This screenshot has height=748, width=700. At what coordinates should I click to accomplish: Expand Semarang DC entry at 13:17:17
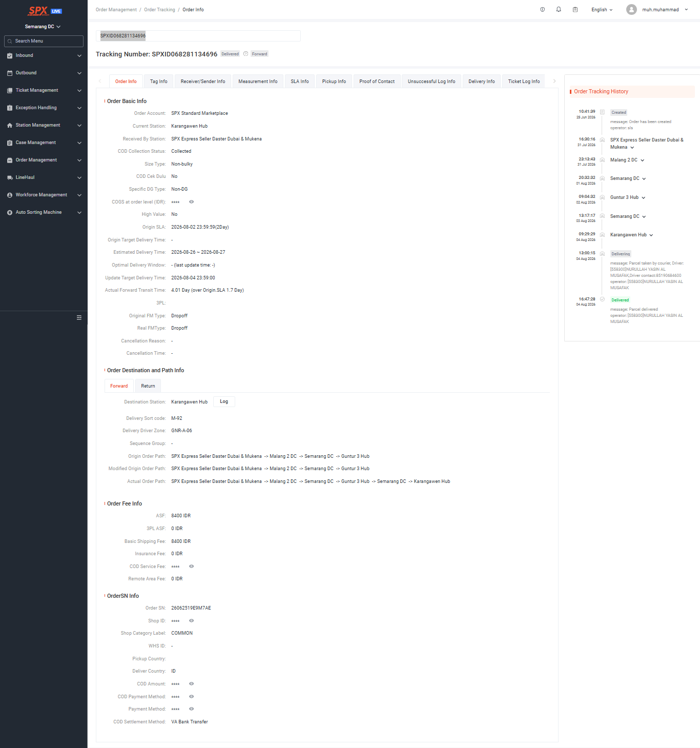pyautogui.click(x=644, y=217)
